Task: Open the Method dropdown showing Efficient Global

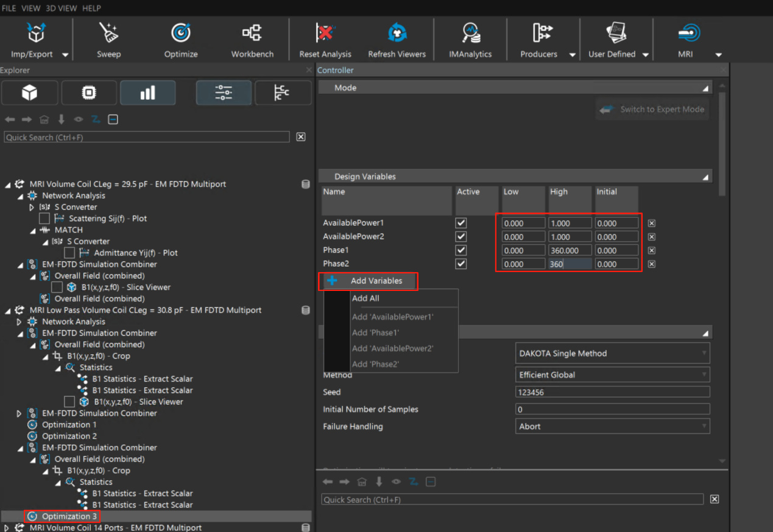Action: tap(612, 375)
